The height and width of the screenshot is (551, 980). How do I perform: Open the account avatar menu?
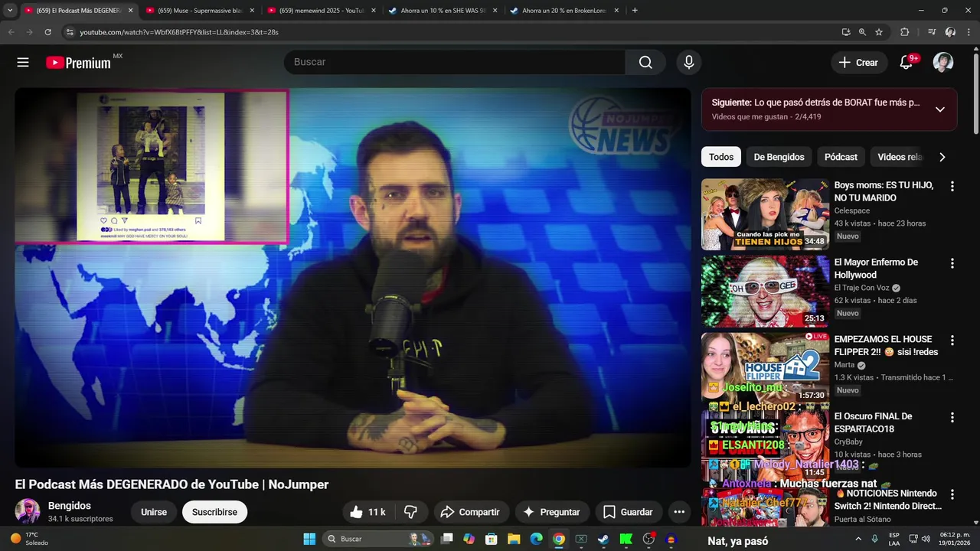(x=943, y=63)
